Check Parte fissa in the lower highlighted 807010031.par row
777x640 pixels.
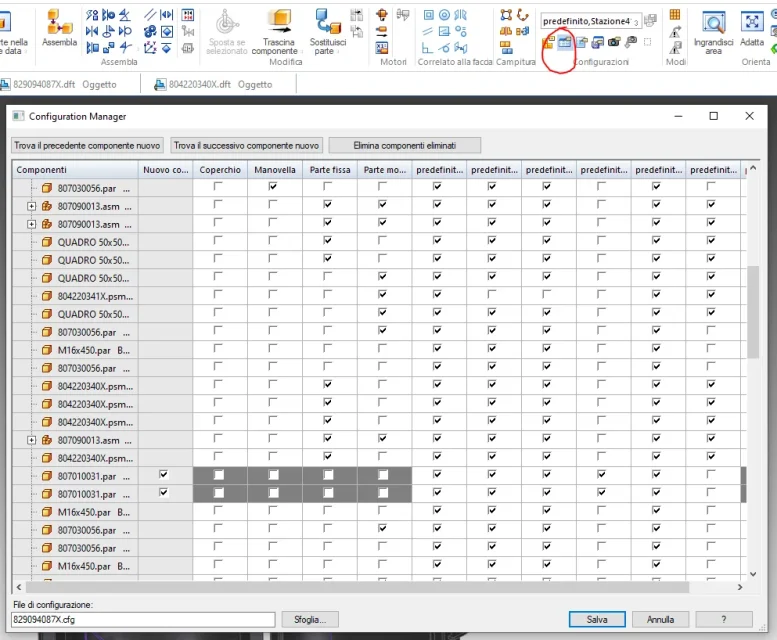328,493
